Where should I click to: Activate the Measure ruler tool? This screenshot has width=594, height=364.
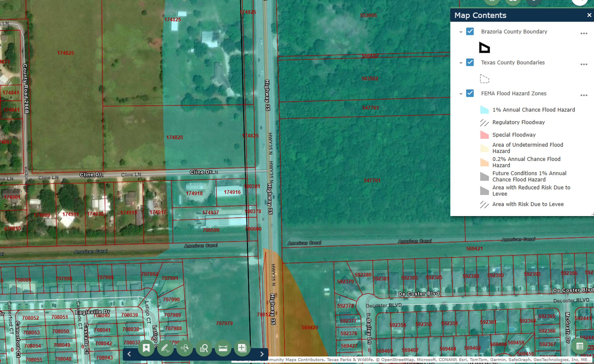tap(223, 348)
